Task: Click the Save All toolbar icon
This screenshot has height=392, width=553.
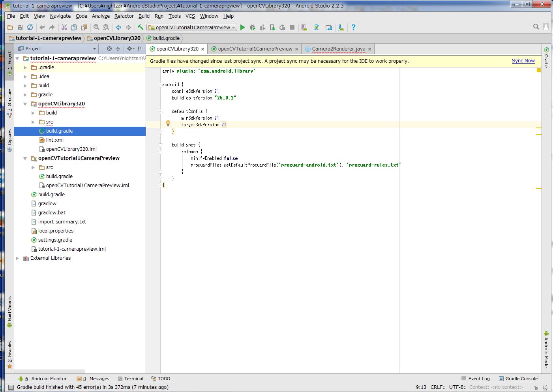Action: coord(20,27)
